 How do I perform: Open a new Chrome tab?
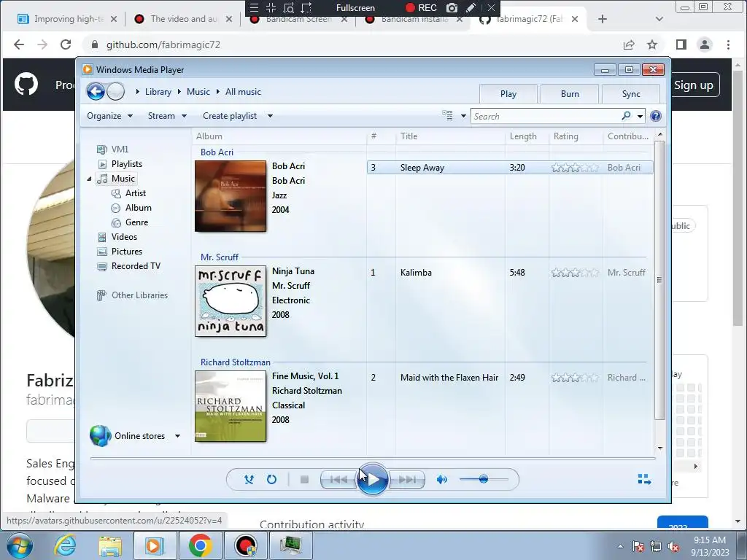(602, 19)
